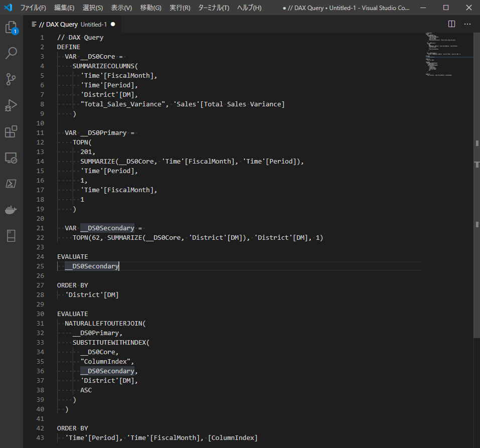
Task: Open the editor More Actions menu
Action: tap(467, 24)
